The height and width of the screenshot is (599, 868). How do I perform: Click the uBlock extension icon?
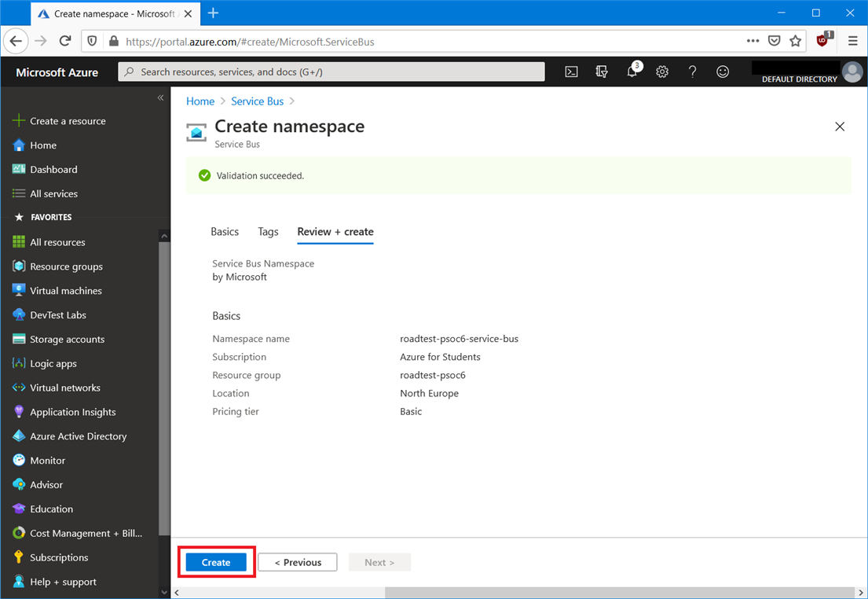823,41
